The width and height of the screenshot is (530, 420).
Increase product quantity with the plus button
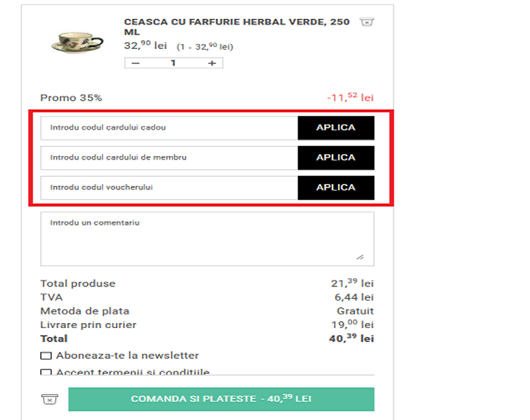[212, 63]
